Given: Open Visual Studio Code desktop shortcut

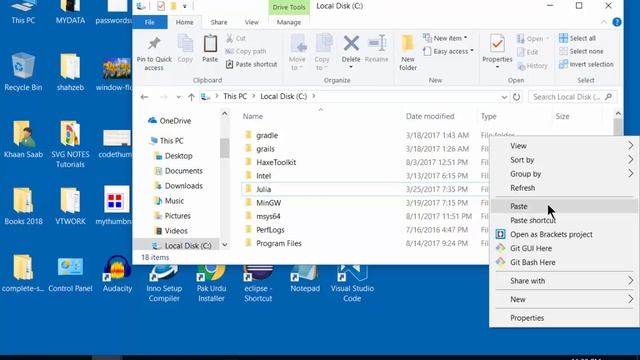Looking at the screenshot, I should click(x=352, y=283).
